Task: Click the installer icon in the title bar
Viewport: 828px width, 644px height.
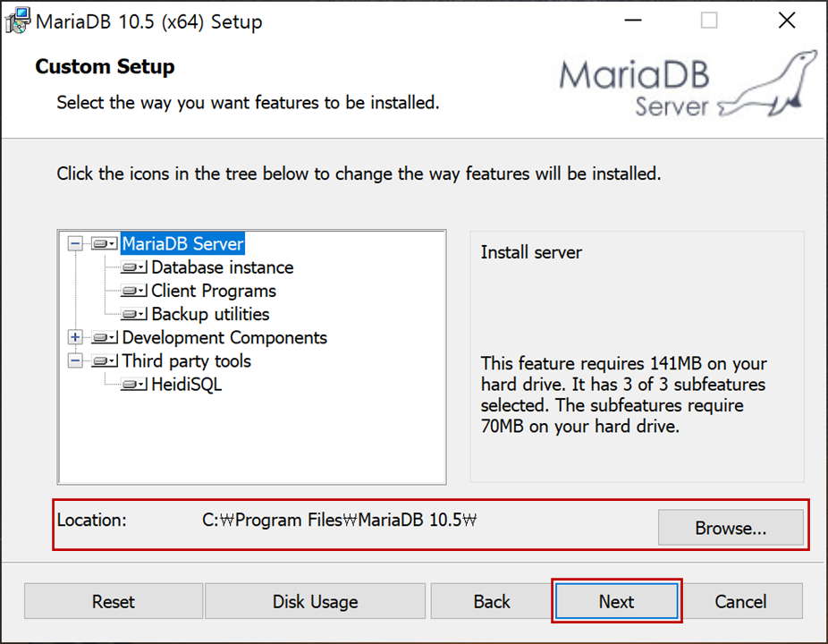Action: [17, 21]
